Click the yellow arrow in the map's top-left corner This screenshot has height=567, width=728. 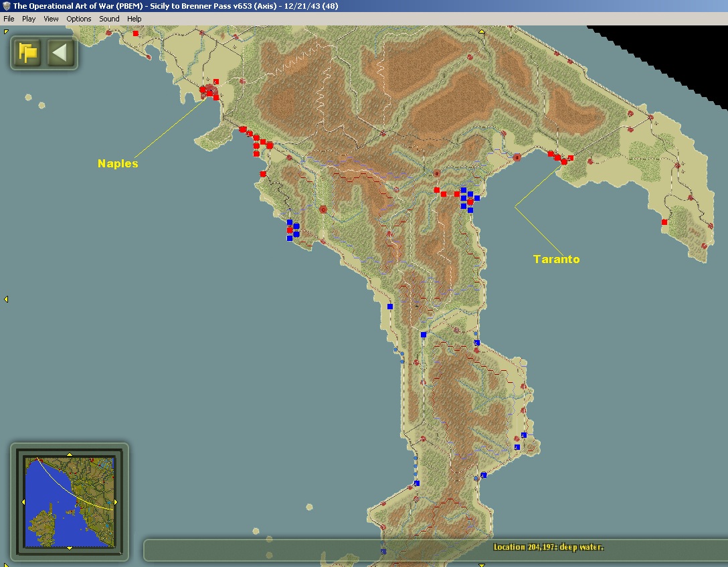(5, 31)
